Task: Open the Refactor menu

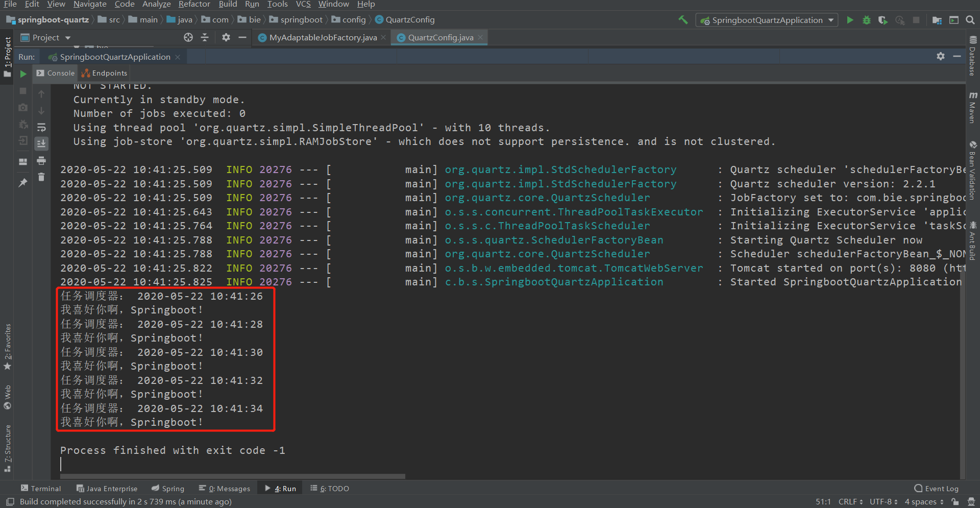Action: pos(194,4)
